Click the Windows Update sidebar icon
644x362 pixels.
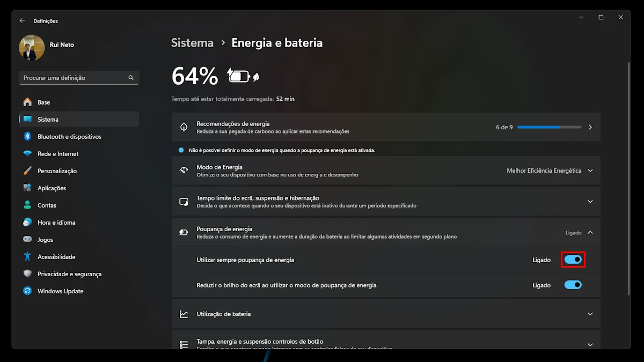click(x=27, y=291)
